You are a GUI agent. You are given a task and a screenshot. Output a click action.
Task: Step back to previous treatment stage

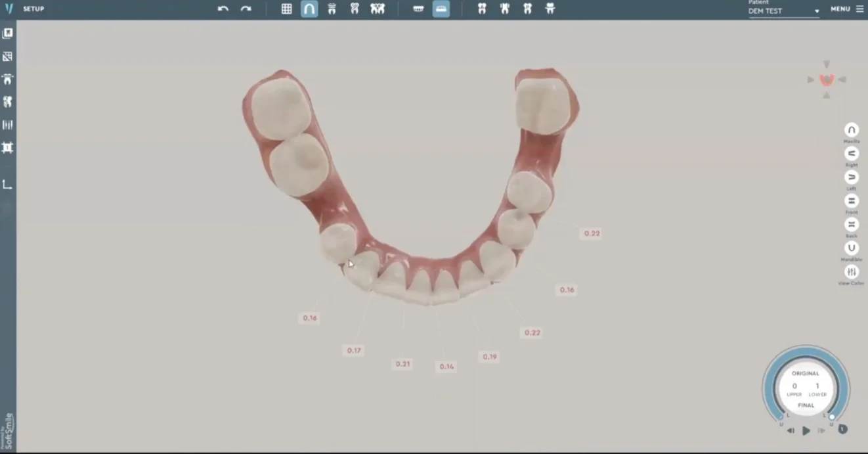click(791, 431)
